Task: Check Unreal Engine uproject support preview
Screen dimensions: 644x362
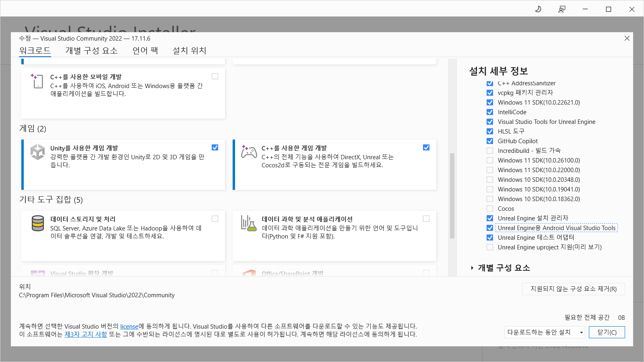Action: point(490,247)
